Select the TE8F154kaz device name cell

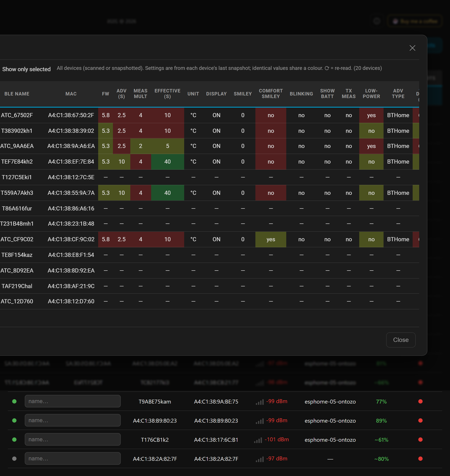click(x=17, y=255)
